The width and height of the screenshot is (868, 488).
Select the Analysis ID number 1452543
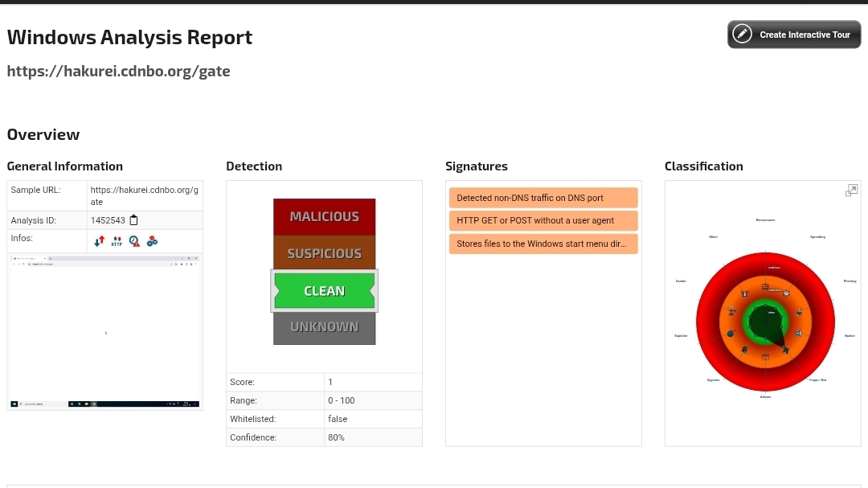108,220
